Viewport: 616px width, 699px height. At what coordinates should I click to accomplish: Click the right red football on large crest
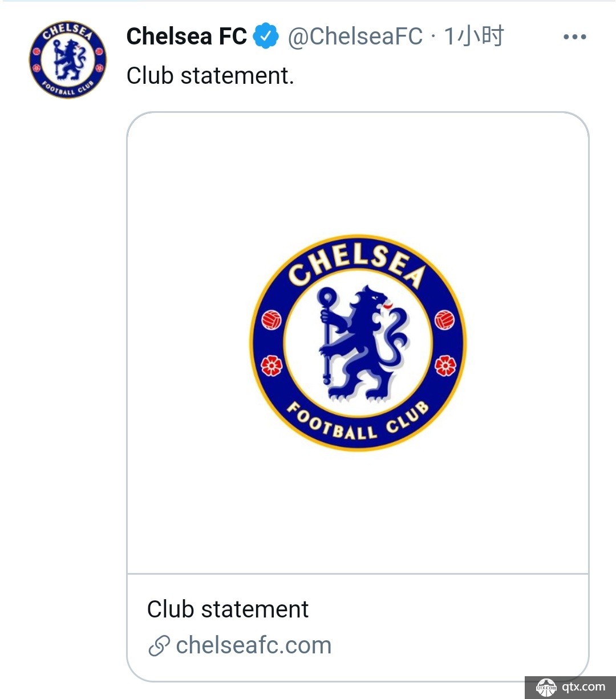point(444,320)
